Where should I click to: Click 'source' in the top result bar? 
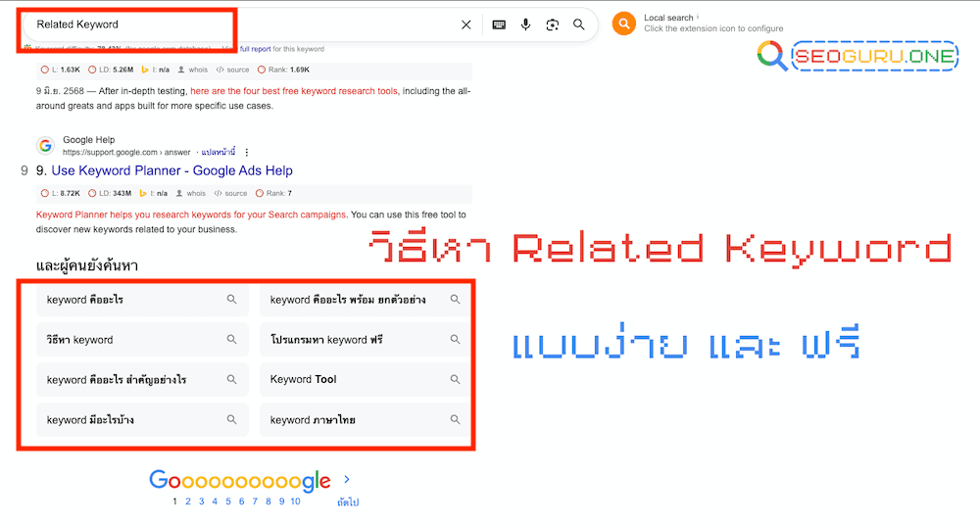[x=232, y=70]
